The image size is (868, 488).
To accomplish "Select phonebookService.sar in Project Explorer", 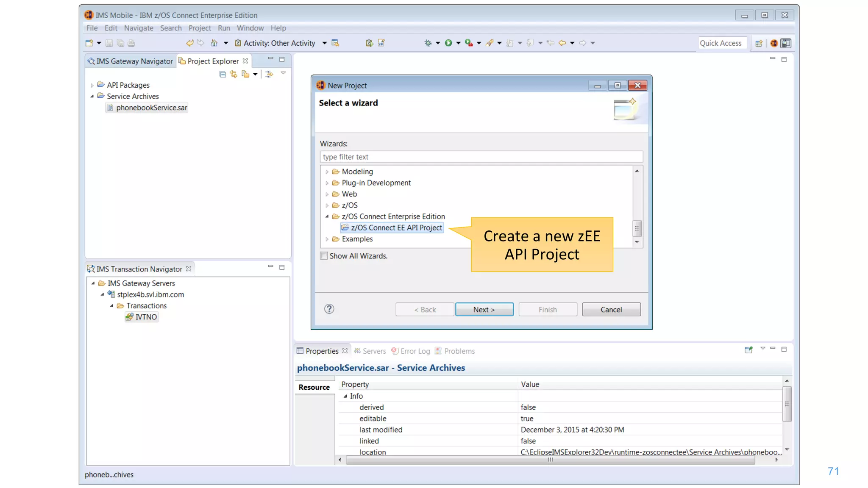I will pos(147,108).
